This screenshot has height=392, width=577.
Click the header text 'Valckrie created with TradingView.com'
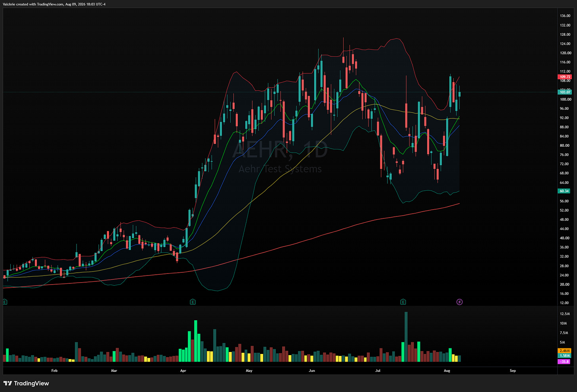(x=33, y=4)
